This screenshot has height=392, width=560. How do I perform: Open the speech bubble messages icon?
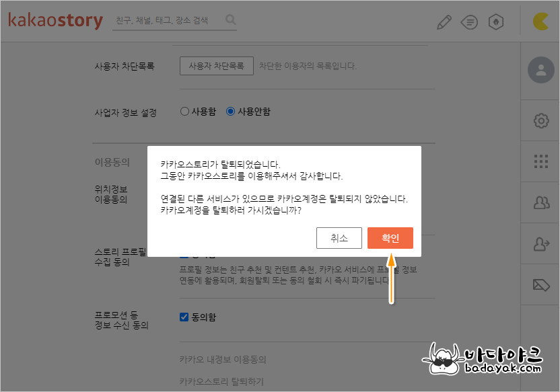pos(469,22)
